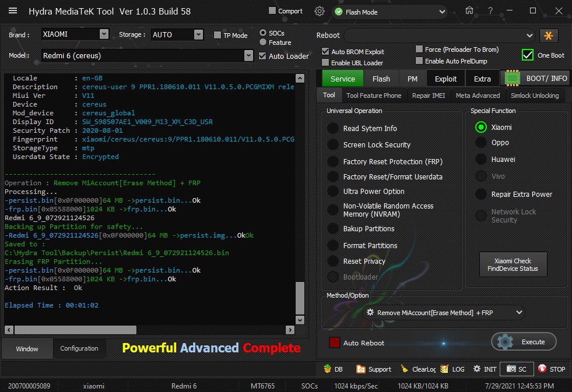Viewport: 572px width, 392px height.
Task: Switch to the Configuration tab
Action: point(79,348)
